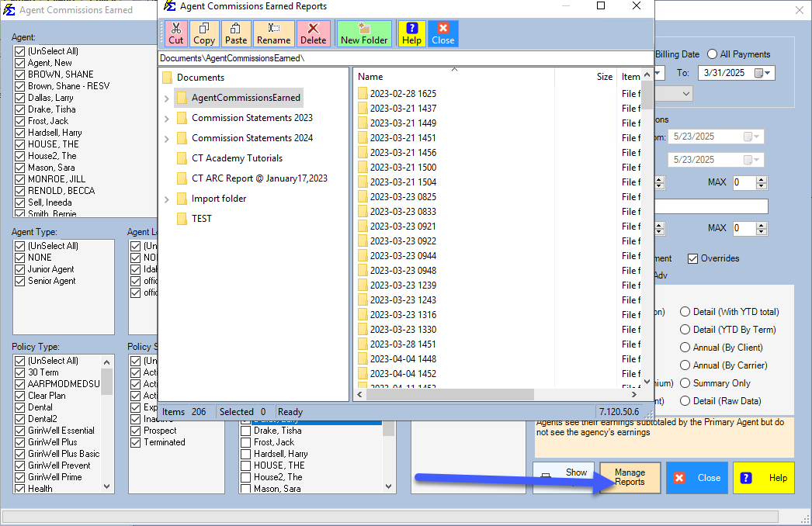Click the Paste toolbar icon

235,33
